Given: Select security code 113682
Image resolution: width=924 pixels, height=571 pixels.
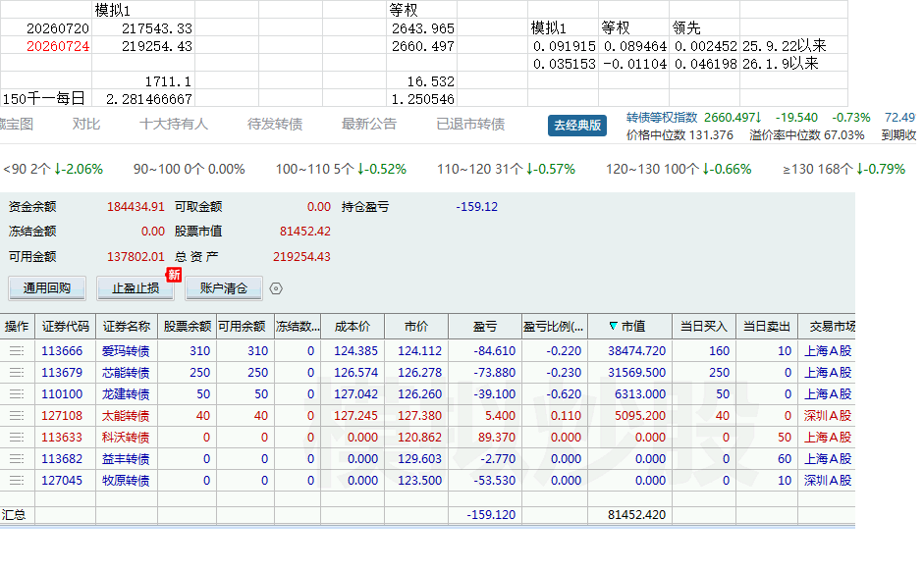Looking at the screenshot, I should point(62,458).
